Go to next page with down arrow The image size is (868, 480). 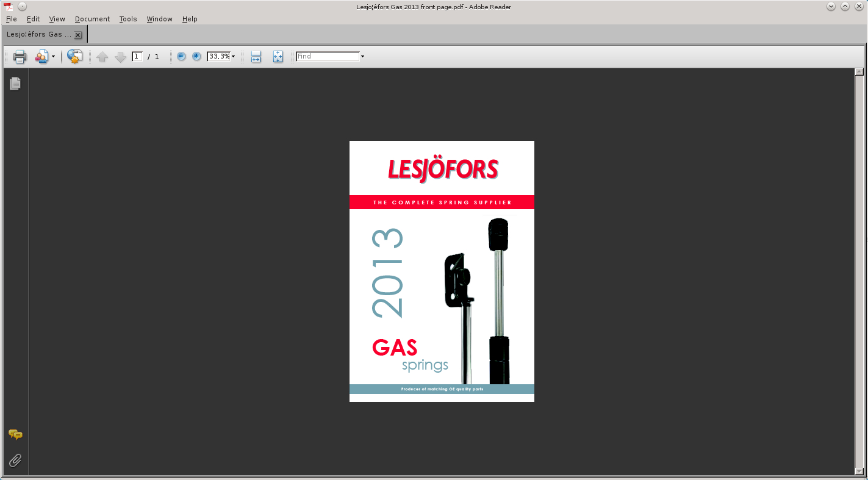(x=121, y=57)
